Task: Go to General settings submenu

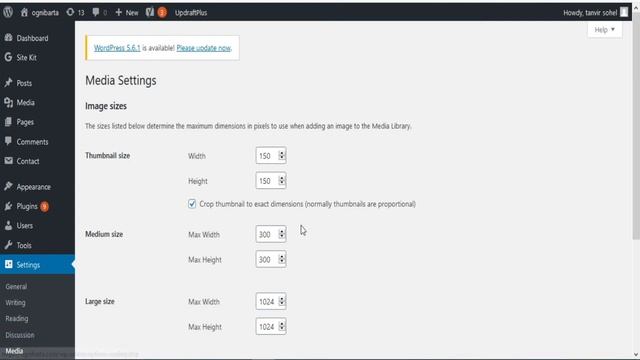Action: pyautogui.click(x=16, y=287)
